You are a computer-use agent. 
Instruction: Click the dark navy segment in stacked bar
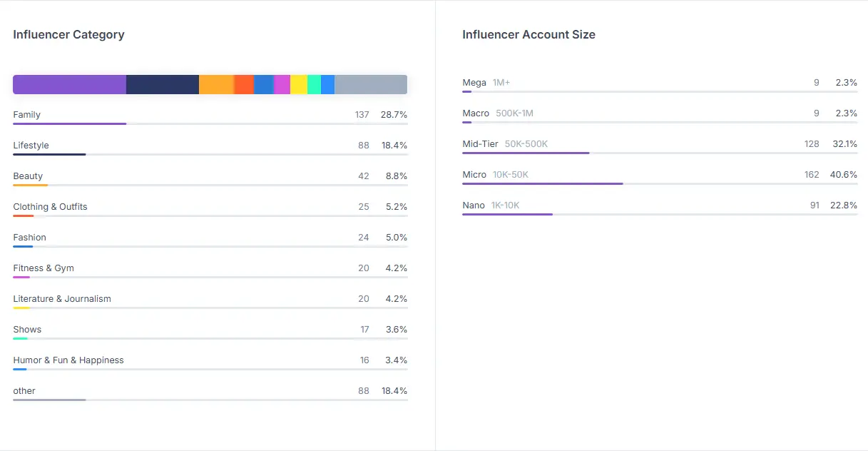[x=163, y=84]
